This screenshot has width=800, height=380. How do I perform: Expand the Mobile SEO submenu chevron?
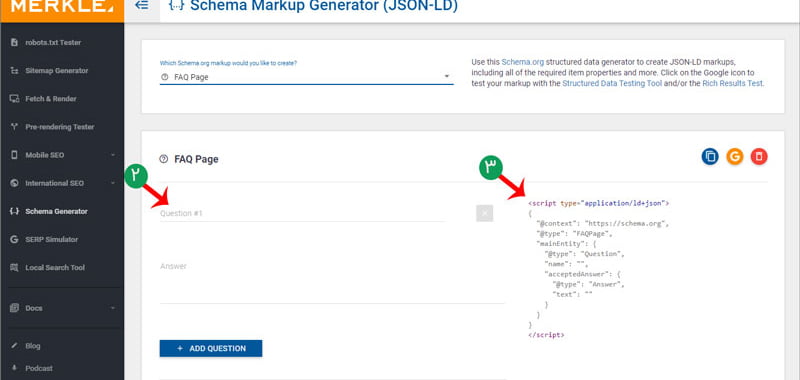click(x=113, y=155)
